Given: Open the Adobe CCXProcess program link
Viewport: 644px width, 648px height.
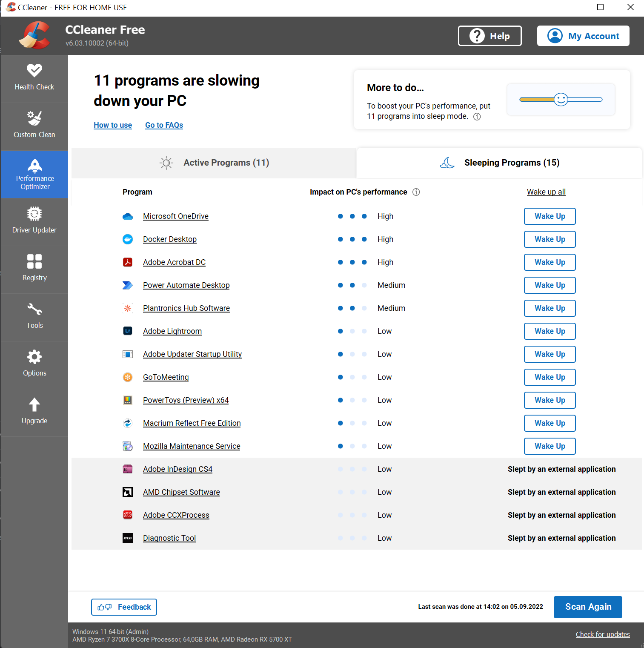Looking at the screenshot, I should point(176,515).
